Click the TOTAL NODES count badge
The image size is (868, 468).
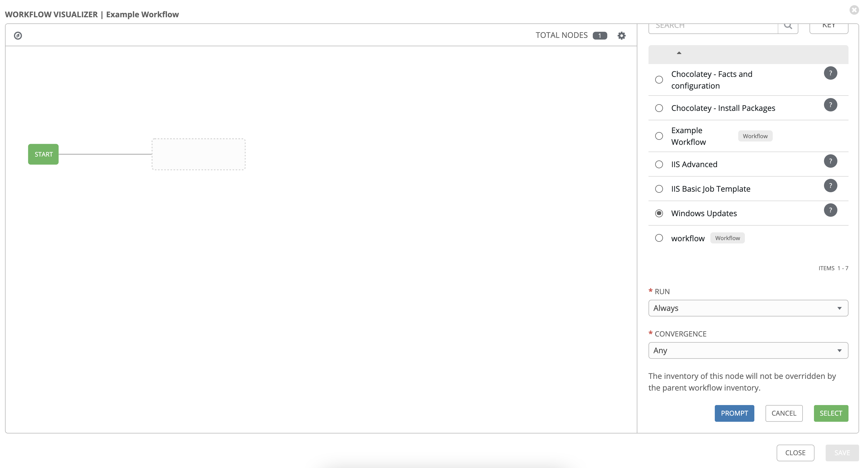point(600,35)
